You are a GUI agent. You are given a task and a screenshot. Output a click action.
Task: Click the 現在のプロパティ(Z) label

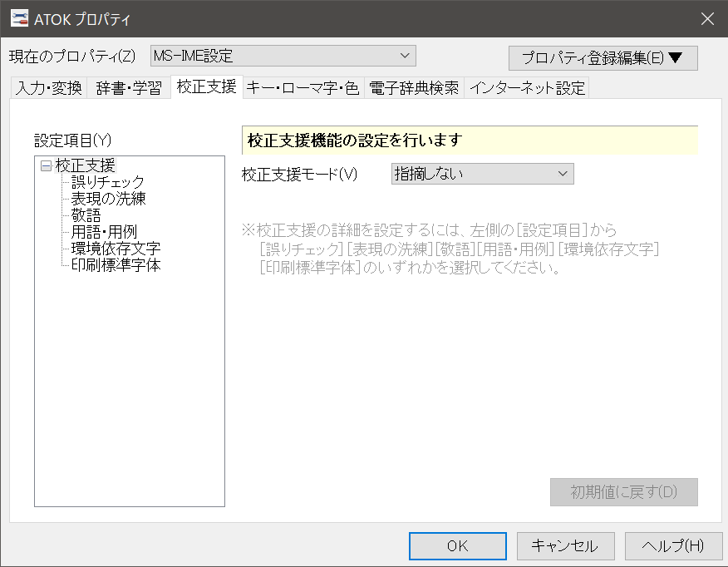click(72, 57)
